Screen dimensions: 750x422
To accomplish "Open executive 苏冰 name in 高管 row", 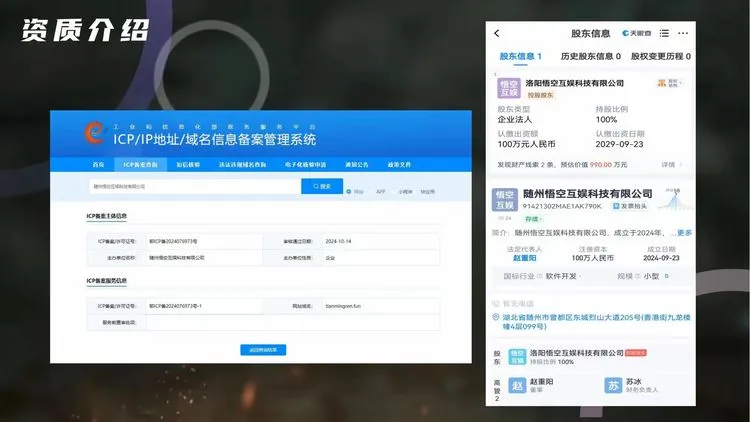I will [633, 381].
